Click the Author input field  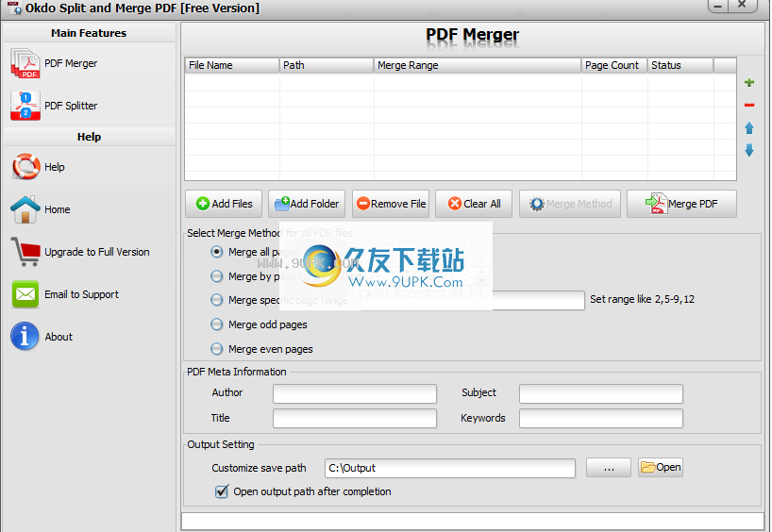coord(355,393)
